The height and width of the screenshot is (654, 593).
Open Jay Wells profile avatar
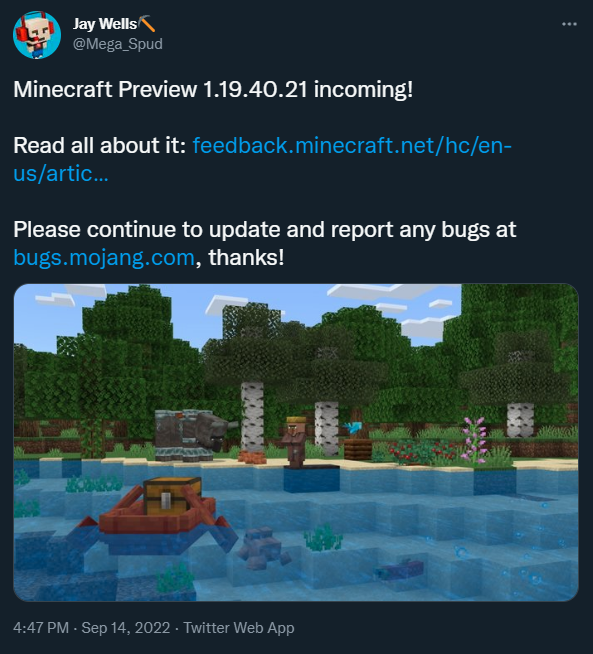point(37,35)
